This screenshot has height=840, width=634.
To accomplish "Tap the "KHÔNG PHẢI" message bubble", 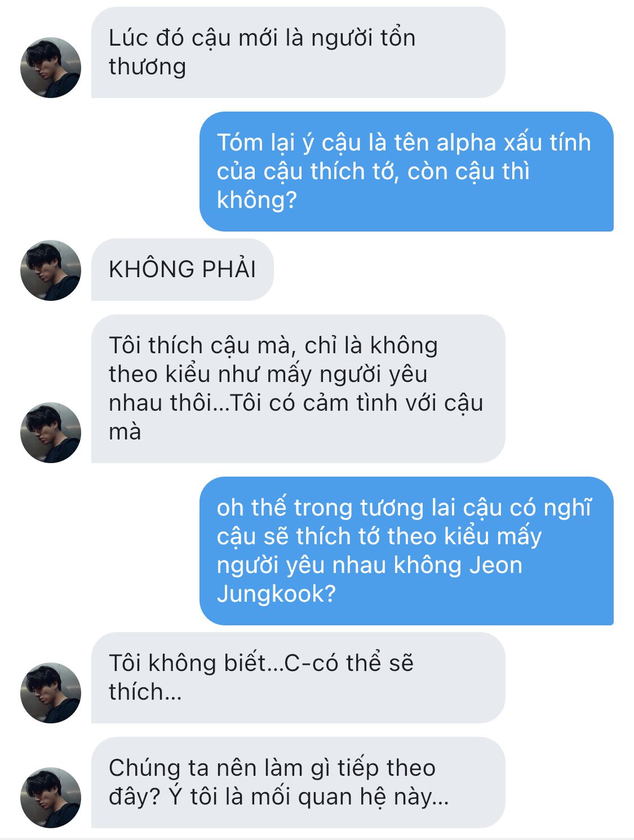I will tap(183, 269).
